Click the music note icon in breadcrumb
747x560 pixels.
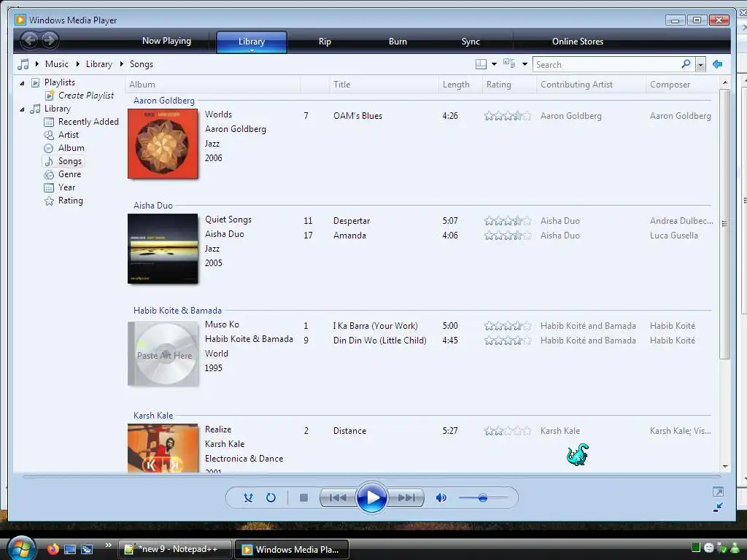pyautogui.click(x=23, y=64)
